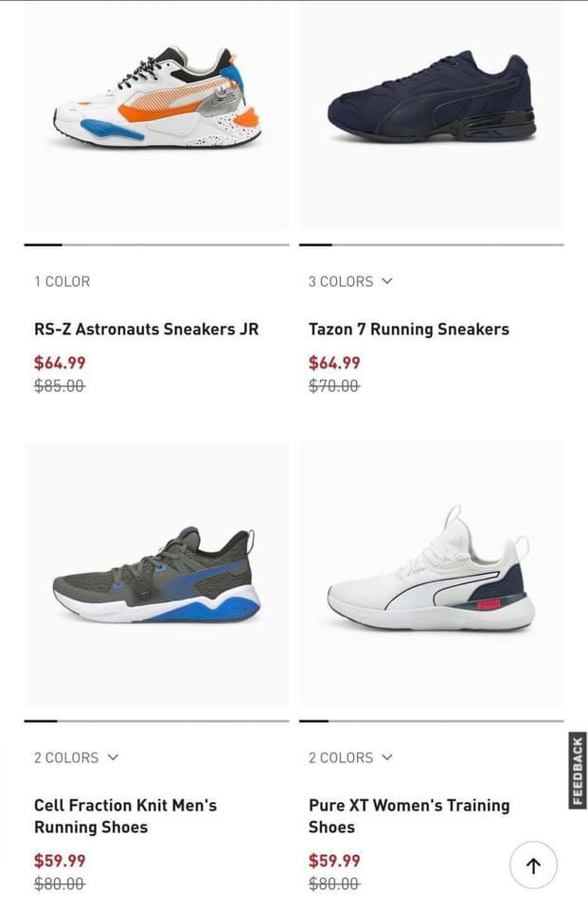Click the image carousel bar under Cell Fraction Knit
The width and height of the screenshot is (588, 909).
click(x=156, y=721)
